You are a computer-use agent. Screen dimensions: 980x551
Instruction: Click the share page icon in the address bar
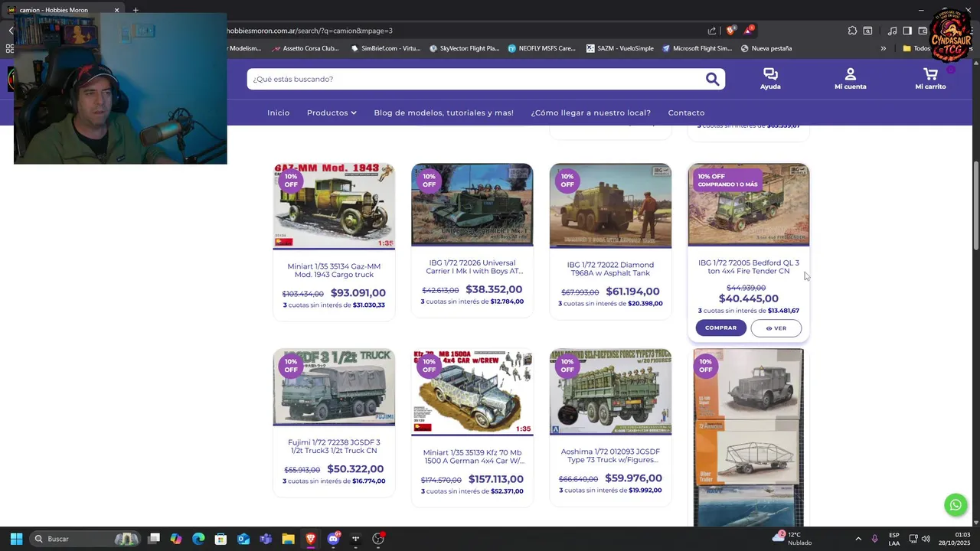pyautogui.click(x=712, y=31)
